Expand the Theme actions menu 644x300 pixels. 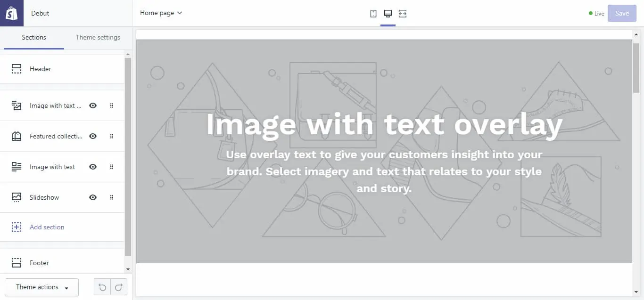pyautogui.click(x=41, y=287)
